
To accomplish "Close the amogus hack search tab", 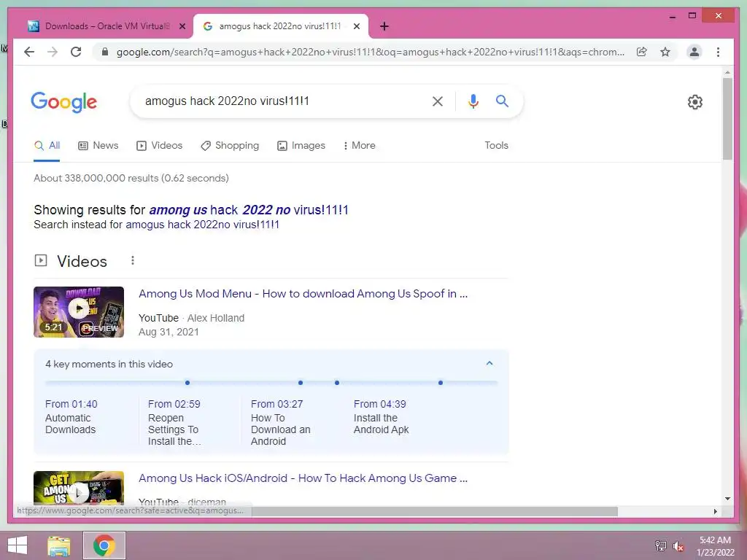I will click(356, 26).
